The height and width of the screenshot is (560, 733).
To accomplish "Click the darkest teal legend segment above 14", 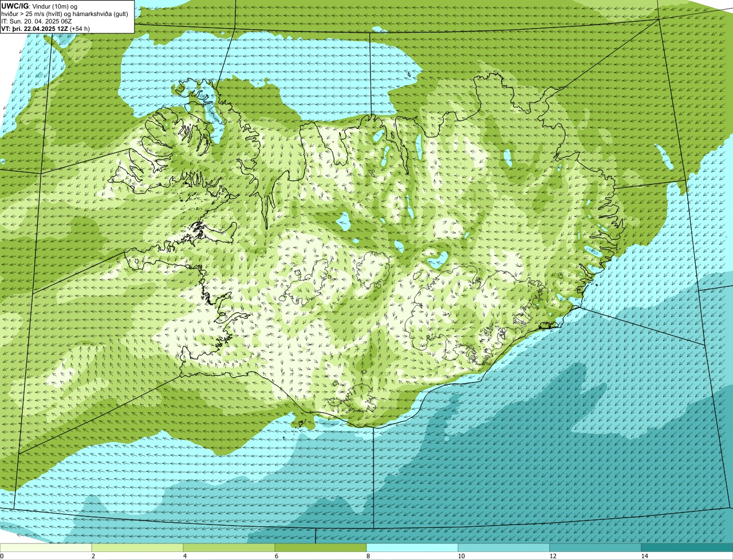I will (687, 547).
